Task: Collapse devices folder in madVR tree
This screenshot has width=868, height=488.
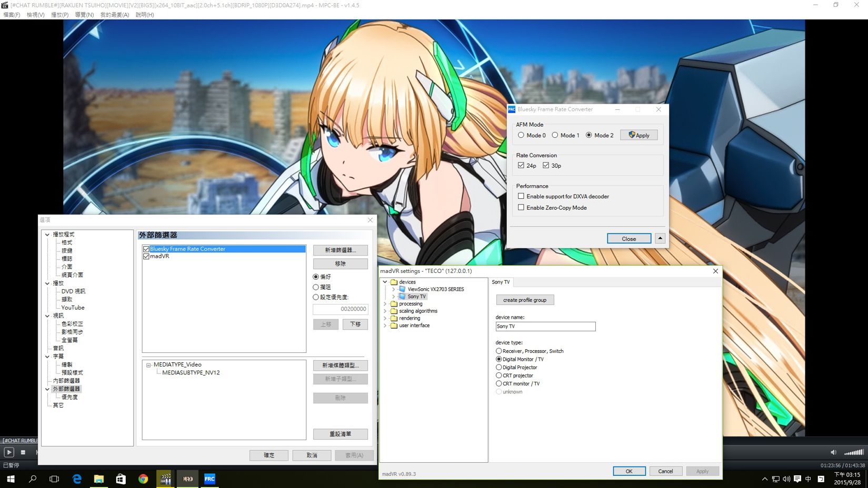Action: pos(385,282)
